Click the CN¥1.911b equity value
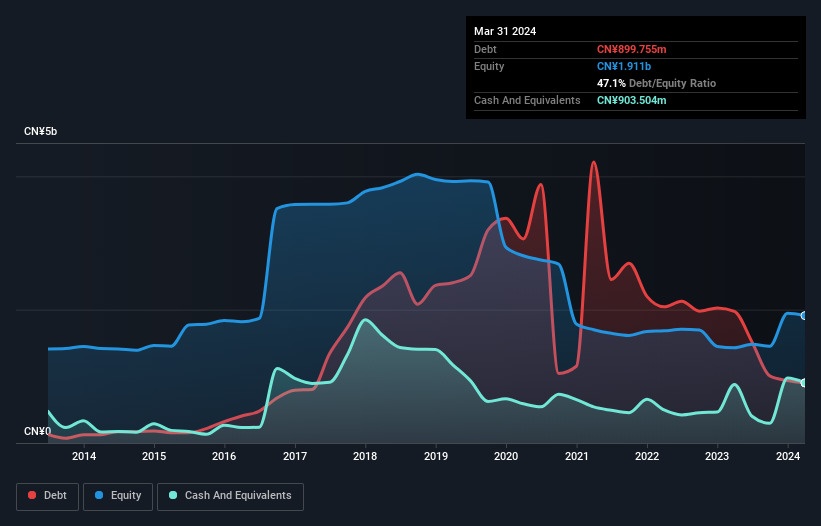Viewport: 821px width, 526px height. pyautogui.click(x=624, y=66)
